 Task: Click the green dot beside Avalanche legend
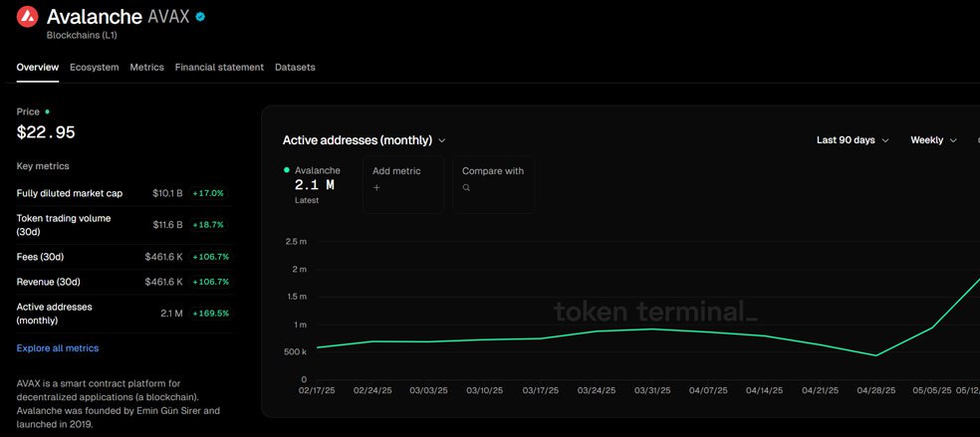pos(287,170)
